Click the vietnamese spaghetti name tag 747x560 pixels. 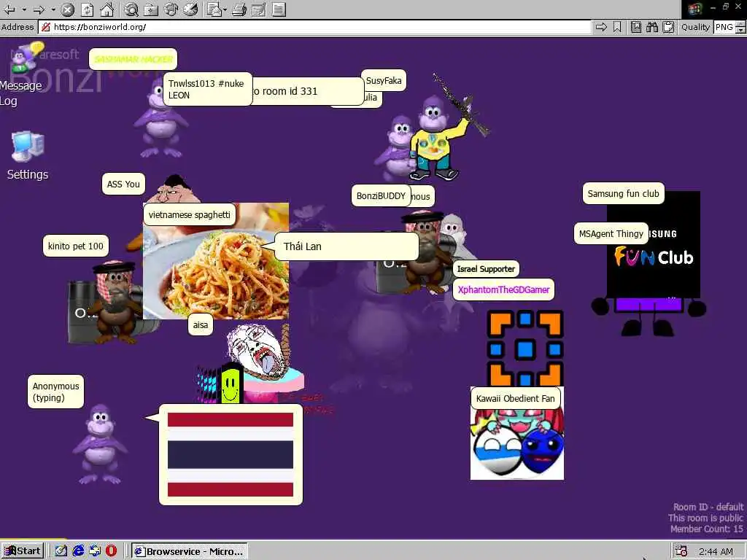coord(189,215)
